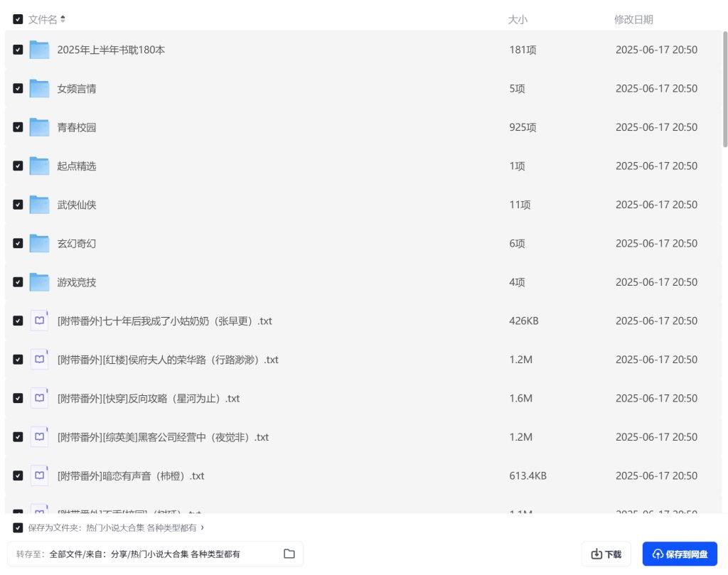This screenshot has height=575, width=728.
Task: Uncheck the 玄幻奇幻 folder checkbox
Action: click(x=18, y=243)
